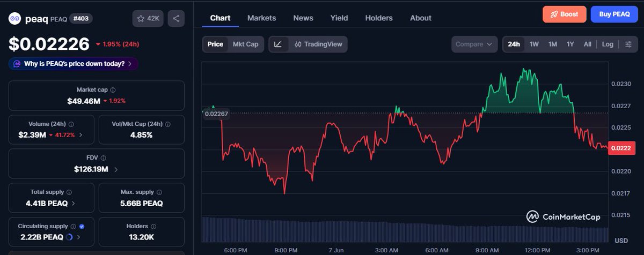Click Holders info icon

[153, 226]
